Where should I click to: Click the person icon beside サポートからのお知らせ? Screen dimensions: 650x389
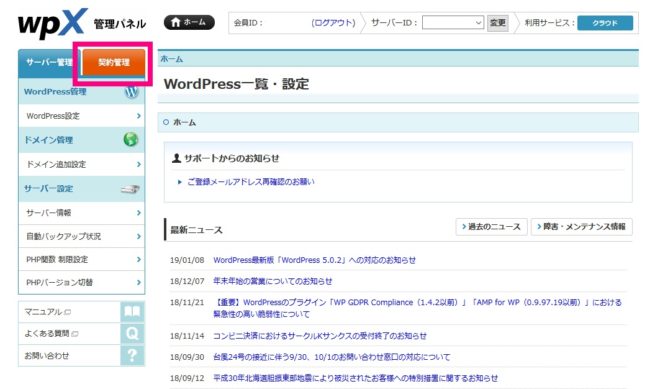point(177,158)
